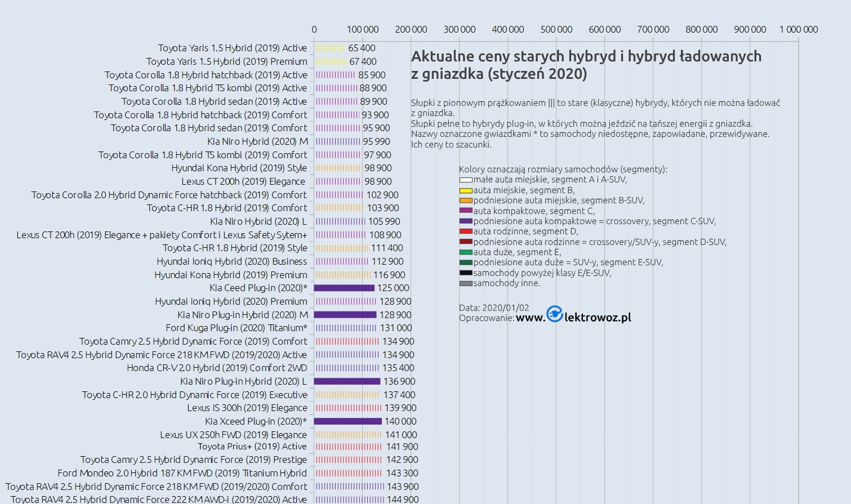
Task: Click the orange segment B-SUV swatch
Action: pyautogui.click(x=466, y=200)
